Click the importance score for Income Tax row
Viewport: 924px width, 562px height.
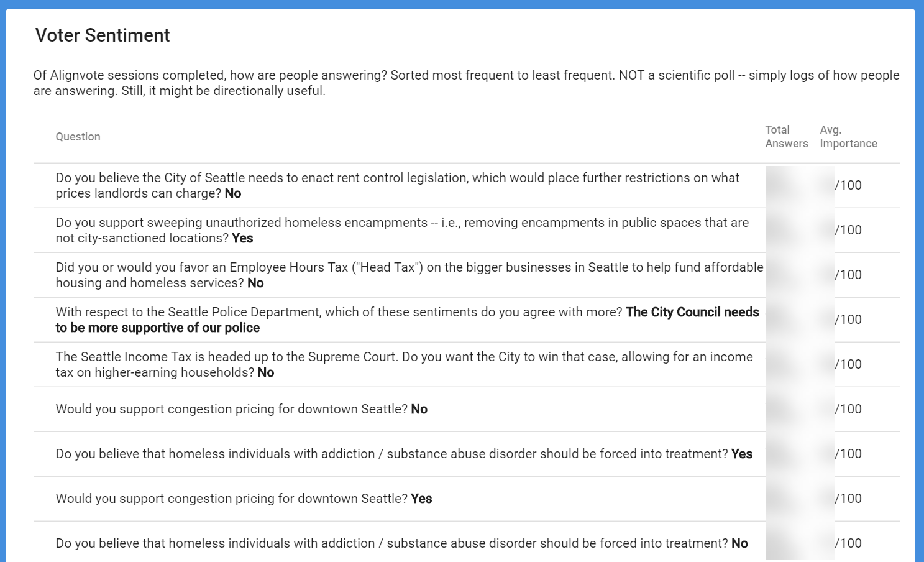848,364
